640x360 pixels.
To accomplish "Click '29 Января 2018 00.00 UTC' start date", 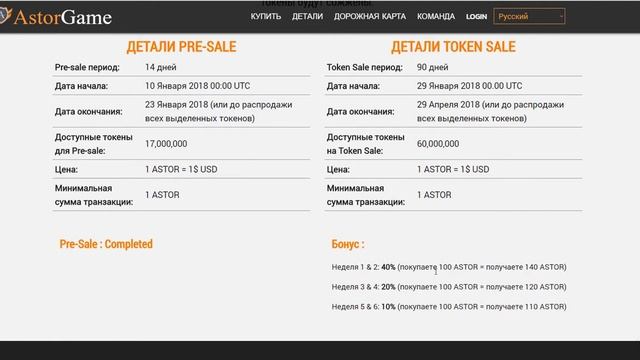I will click(469, 86).
